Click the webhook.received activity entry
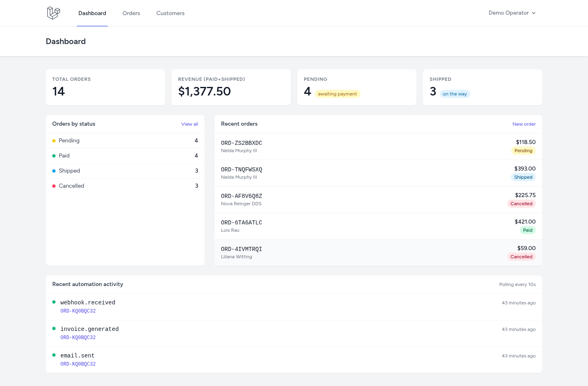The image size is (588, 386). tap(294, 307)
